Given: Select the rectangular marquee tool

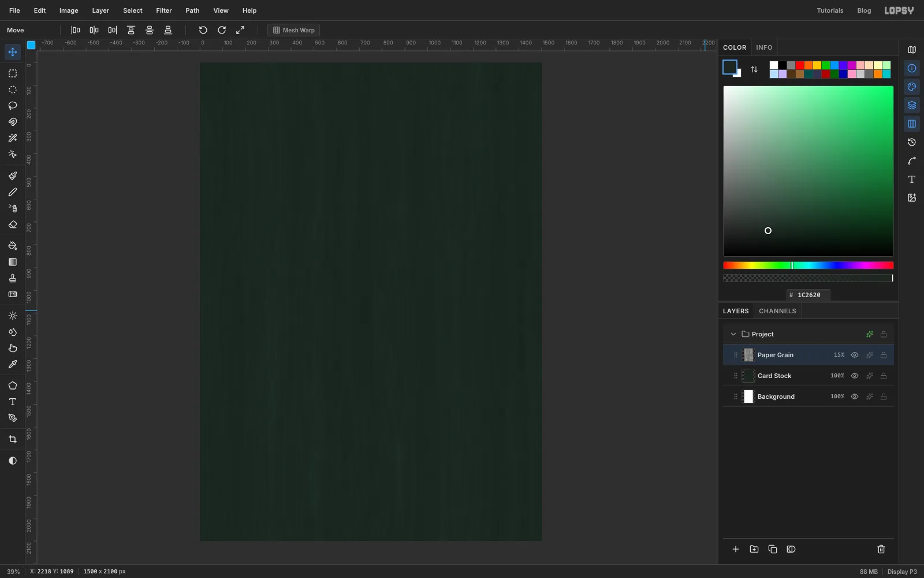Looking at the screenshot, I should [13, 73].
